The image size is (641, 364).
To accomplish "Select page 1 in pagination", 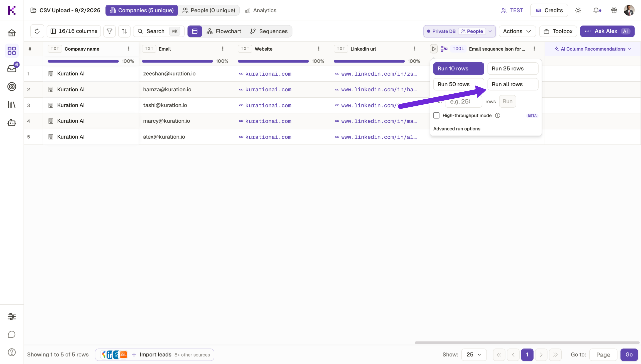I will click(x=527, y=354).
